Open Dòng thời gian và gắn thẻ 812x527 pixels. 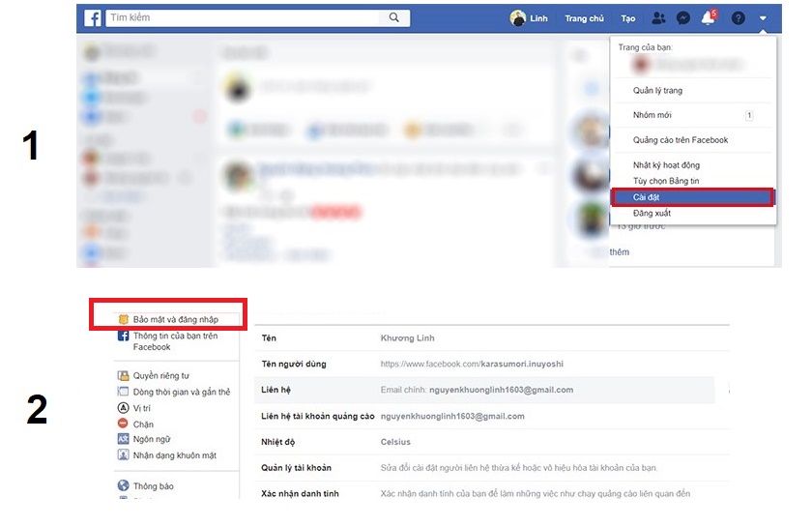(182, 392)
